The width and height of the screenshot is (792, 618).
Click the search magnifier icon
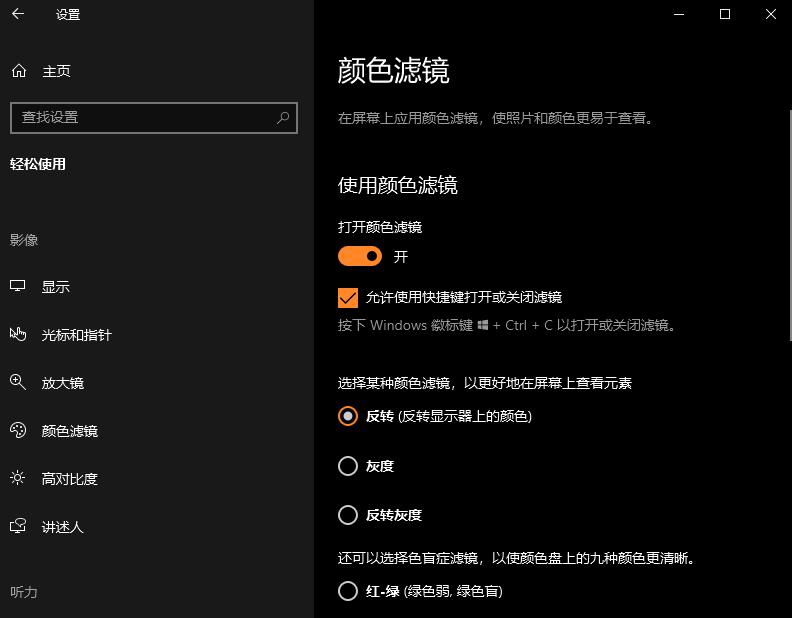(x=283, y=117)
